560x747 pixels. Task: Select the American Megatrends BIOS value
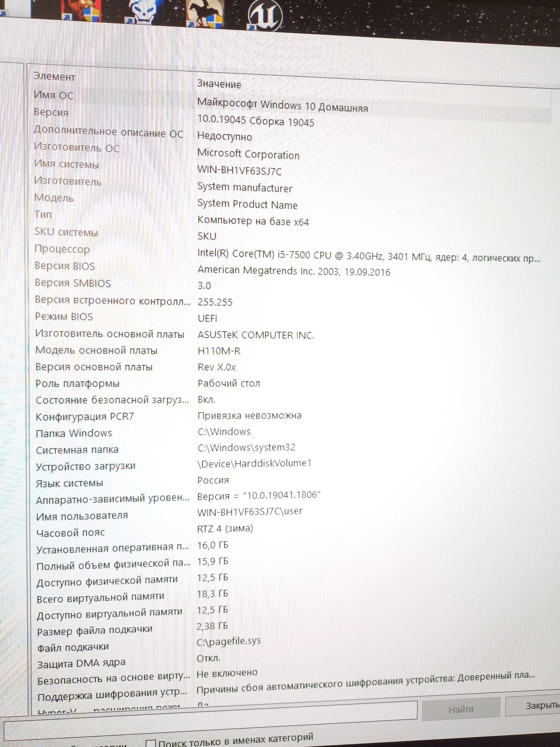coord(294,271)
